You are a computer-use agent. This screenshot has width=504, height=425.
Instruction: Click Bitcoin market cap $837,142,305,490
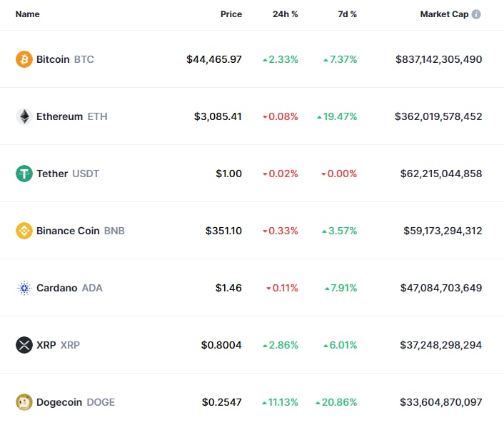pos(439,59)
